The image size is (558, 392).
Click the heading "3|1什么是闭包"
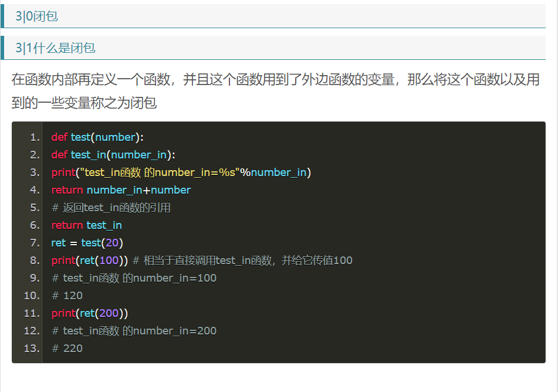(55, 48)
